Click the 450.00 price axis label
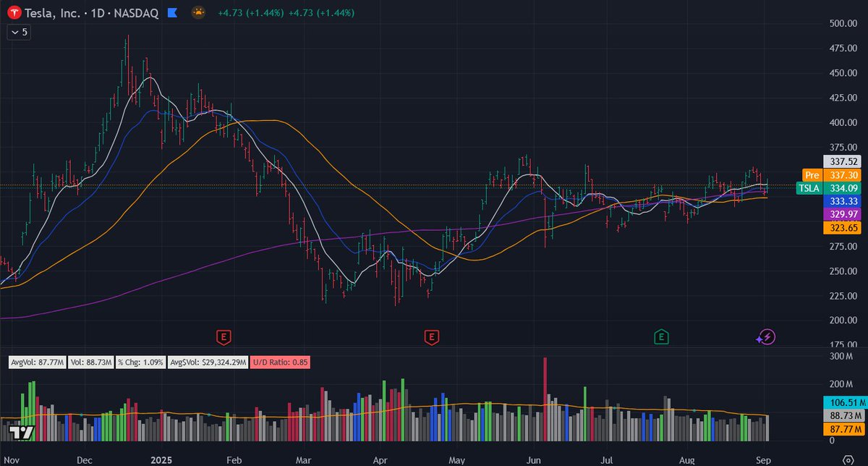868x466 pixels. point(843,73)
